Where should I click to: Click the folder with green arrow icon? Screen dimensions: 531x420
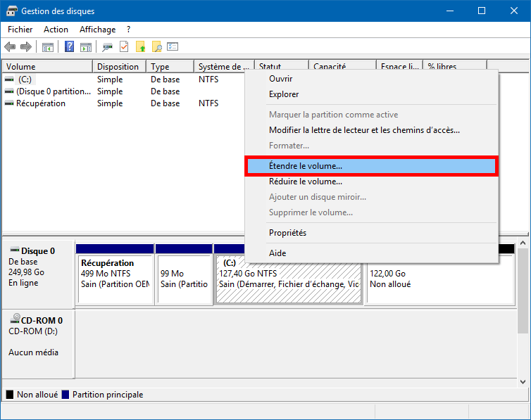click(x=141, y=46)
